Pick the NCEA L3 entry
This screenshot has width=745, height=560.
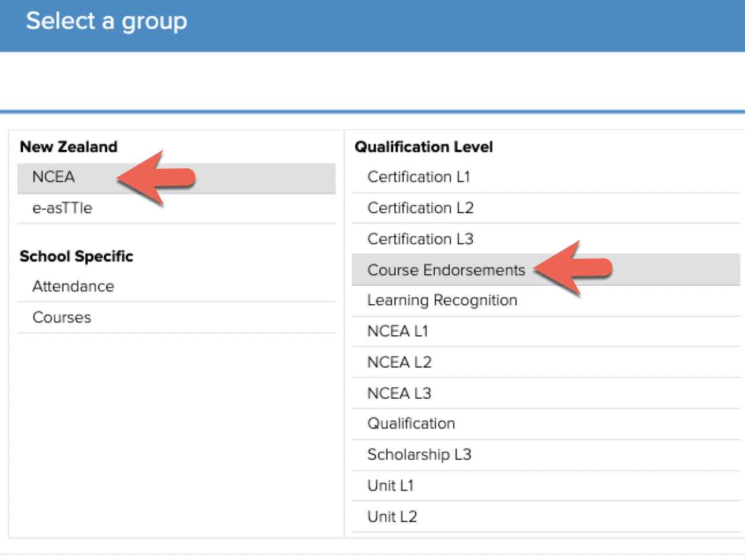(x=399, y=393)
